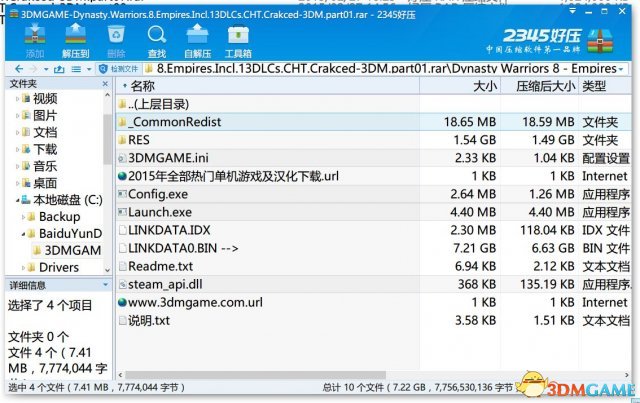Expand the 下载 tree node
Viewport: 640px width, 403px height.
point(17,149)
